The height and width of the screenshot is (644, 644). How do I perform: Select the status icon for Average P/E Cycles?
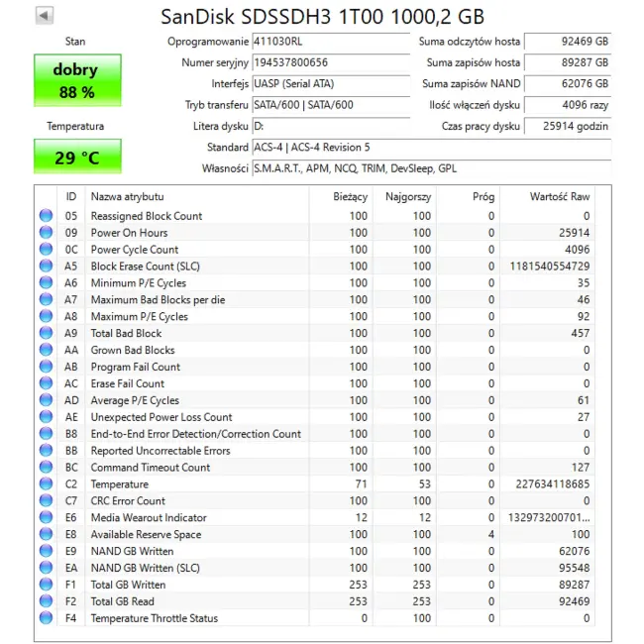pyautogui.click(x=46, y=400)
